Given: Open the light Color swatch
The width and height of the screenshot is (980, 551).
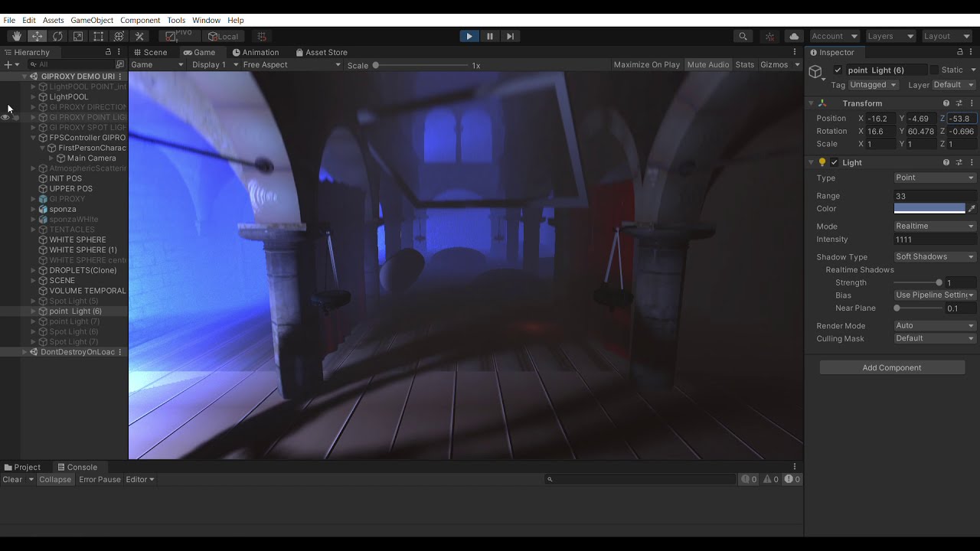Looking at the screenshot, I should click(x=929, y=208).
